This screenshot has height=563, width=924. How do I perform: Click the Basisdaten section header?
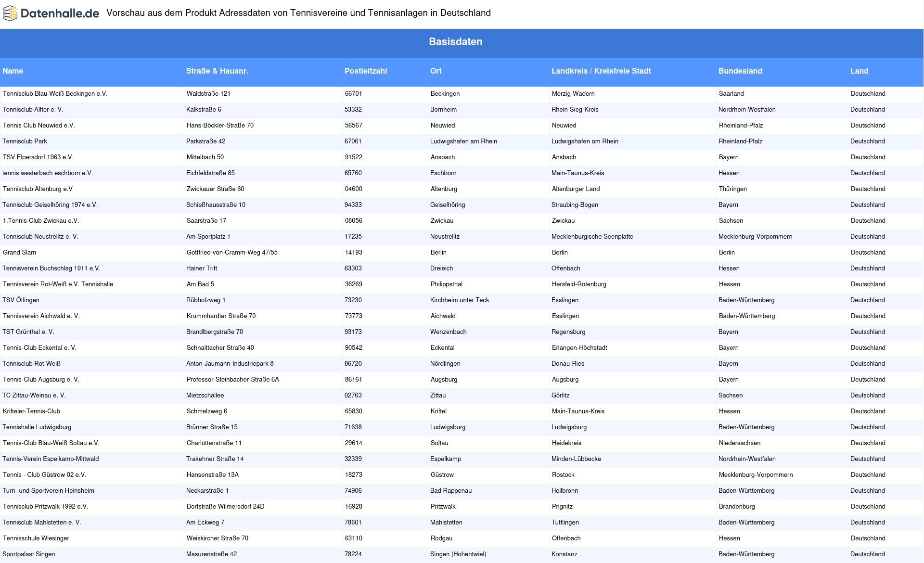(456, 42)
